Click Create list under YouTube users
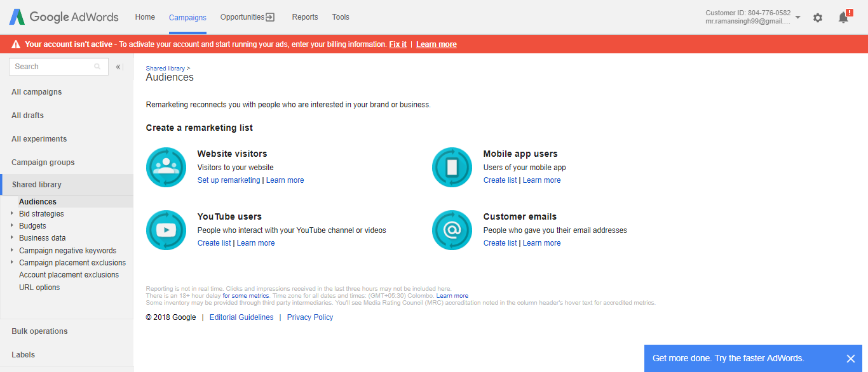Viewport: 868px width, 372px height. pyautogui.click(x=214, y=243)
